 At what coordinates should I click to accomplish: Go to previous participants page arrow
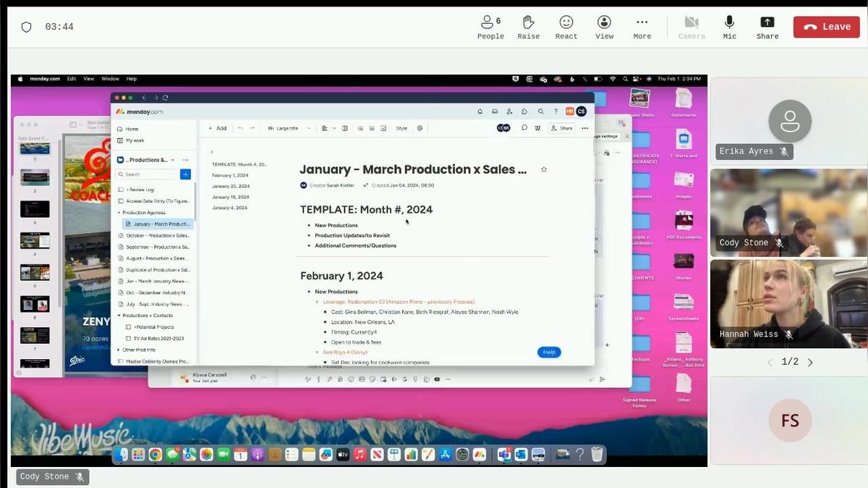pos(770,362)
